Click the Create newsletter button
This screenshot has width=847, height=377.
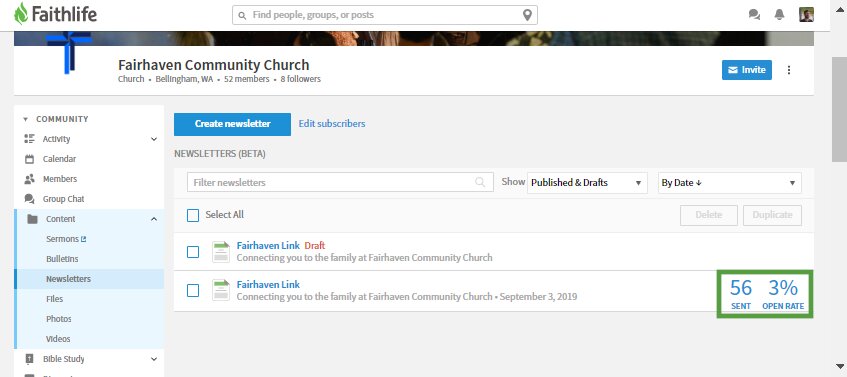coord(232,124)
